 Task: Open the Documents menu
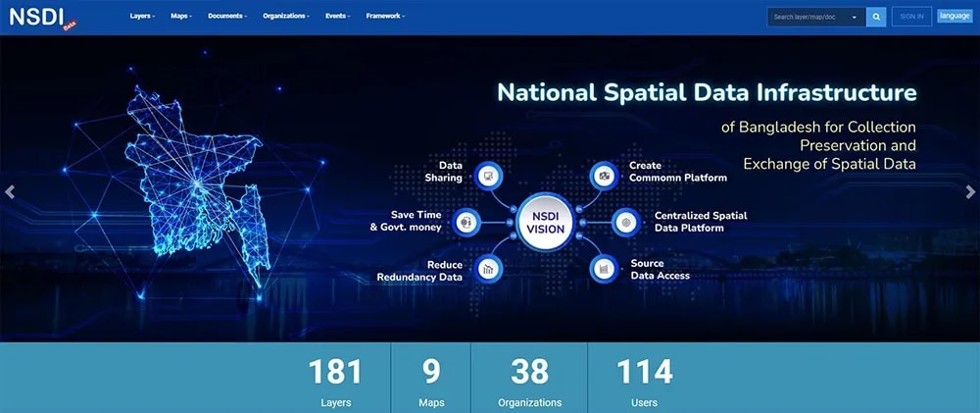(227, 17)
